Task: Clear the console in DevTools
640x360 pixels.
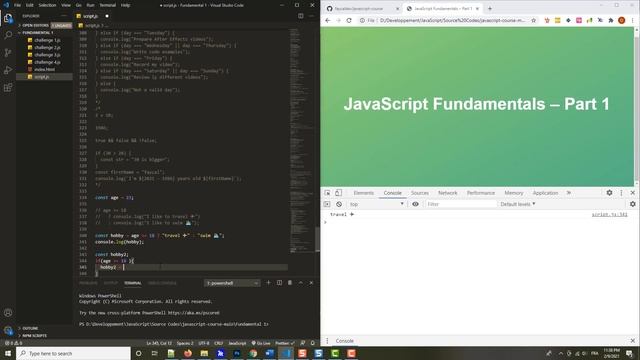Action: click(x=339, y=204)
